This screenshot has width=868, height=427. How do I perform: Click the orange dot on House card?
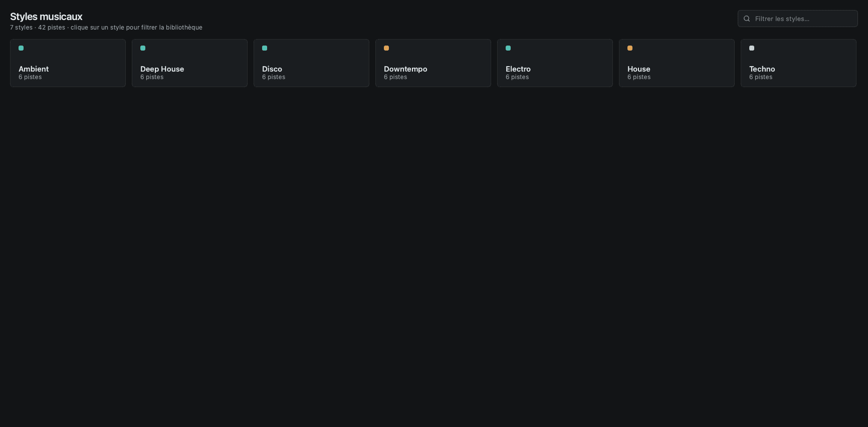[x=630, y=48]
